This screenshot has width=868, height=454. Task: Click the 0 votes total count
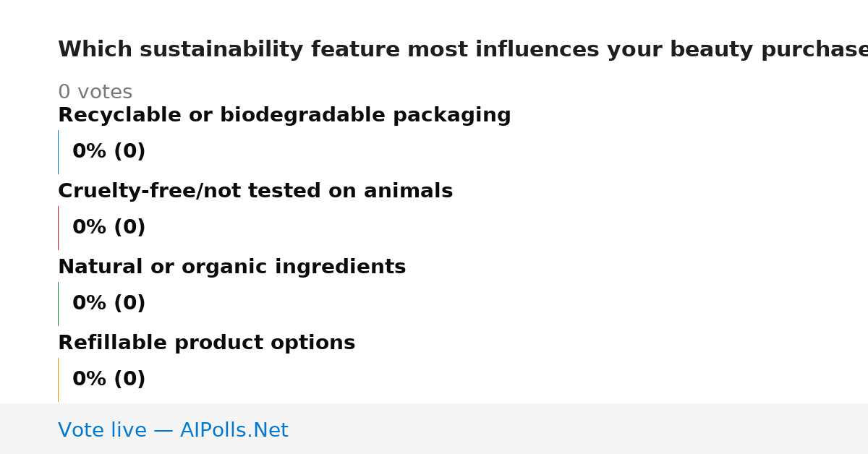(95, 93)
